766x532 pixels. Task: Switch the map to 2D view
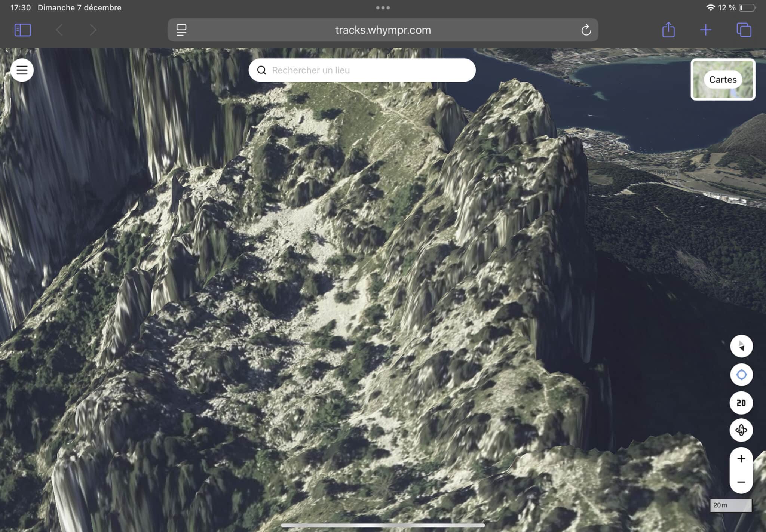tap(741, 403)
